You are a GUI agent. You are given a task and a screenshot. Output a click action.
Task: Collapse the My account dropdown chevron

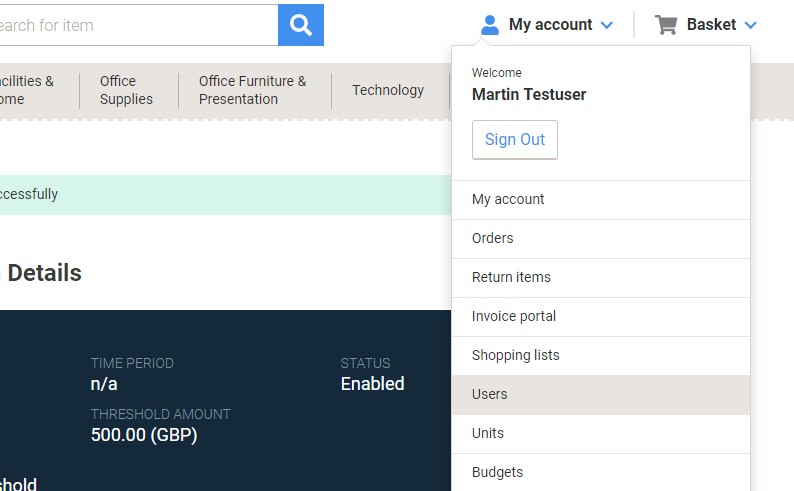click(607, 25)
